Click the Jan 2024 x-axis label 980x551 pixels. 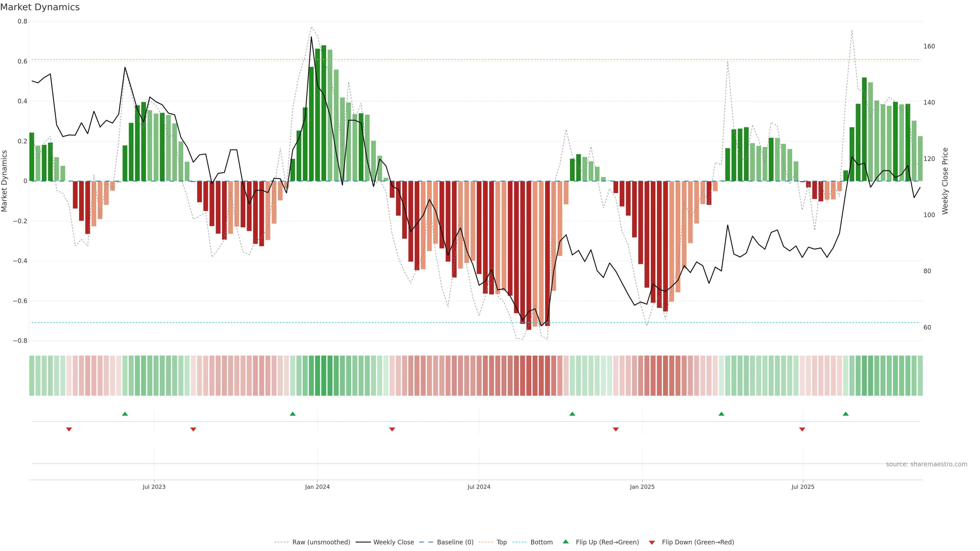point(317,487)
